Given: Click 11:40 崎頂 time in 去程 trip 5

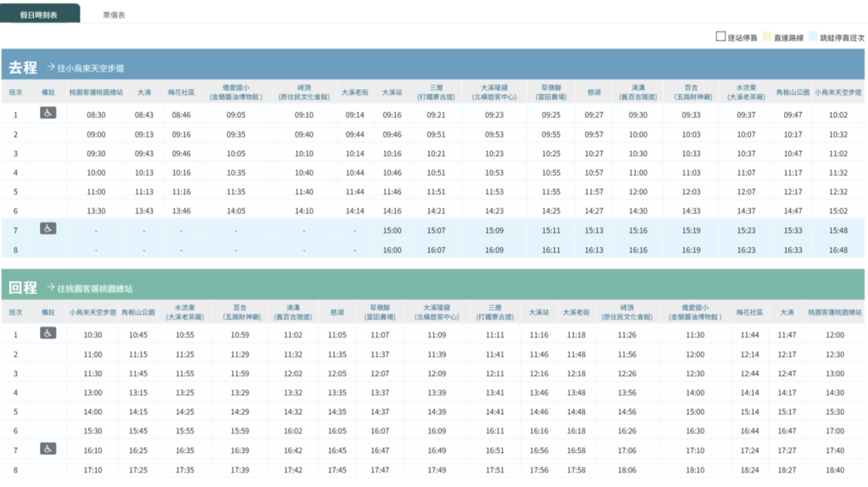Looking at the screenshot, I should tap(304, 192).
